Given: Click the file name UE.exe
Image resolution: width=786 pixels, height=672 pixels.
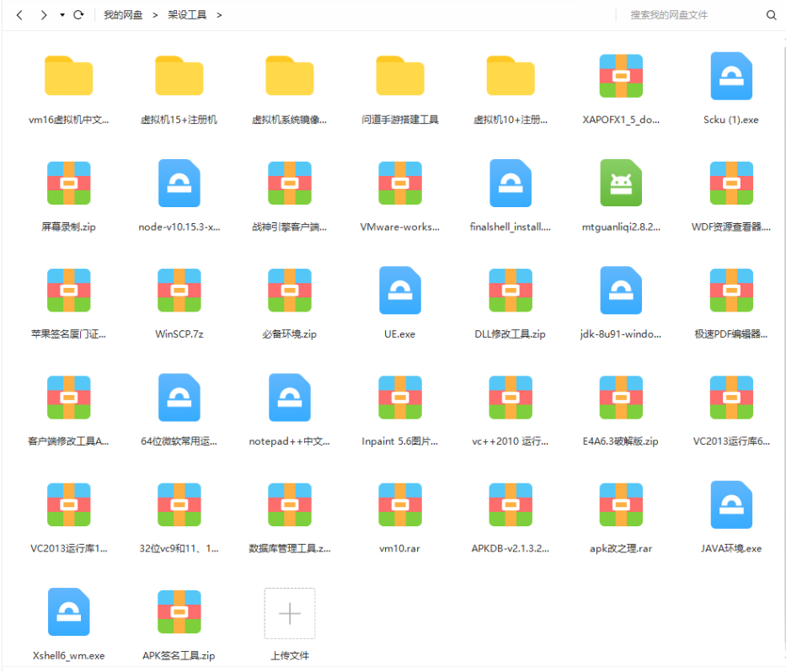Looking at the screenshot, I should point(399,333).
